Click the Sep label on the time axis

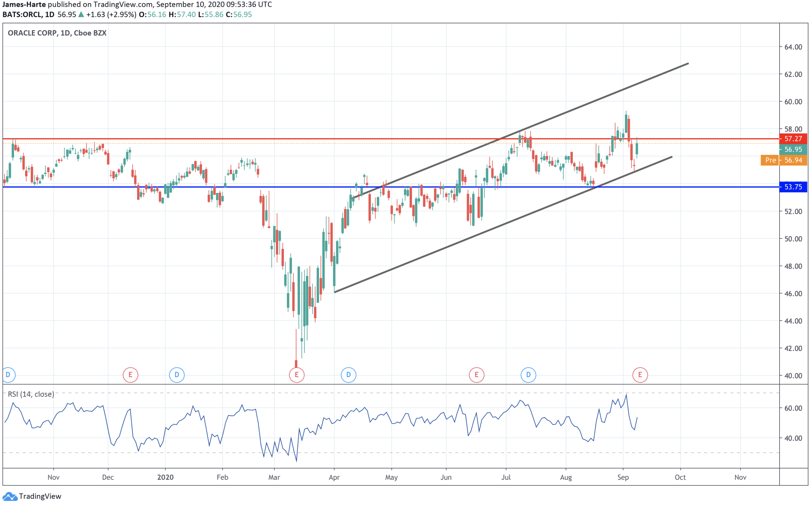click(x=623, y=477)
